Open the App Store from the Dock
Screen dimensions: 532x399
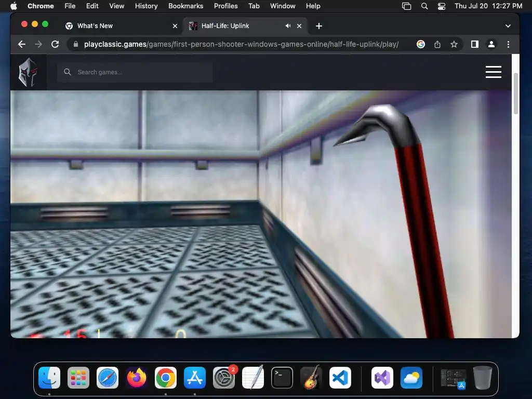coord(195,378)
